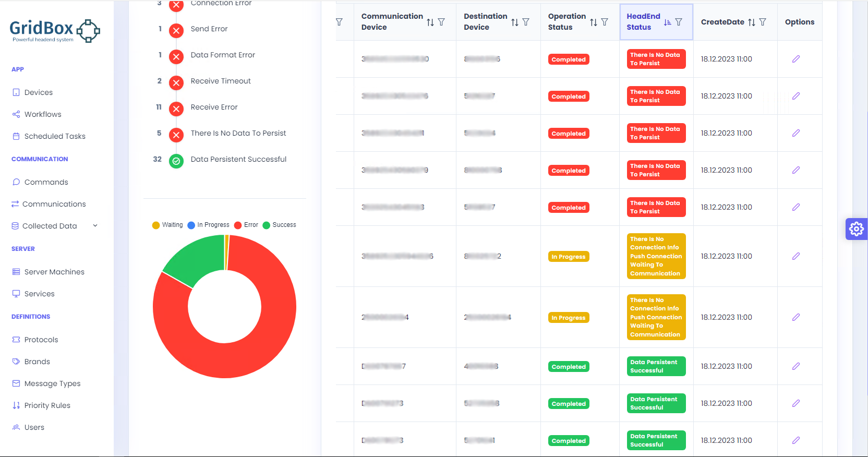Filter the Communication Device column

pyautogui.click(x=441, y=22)
